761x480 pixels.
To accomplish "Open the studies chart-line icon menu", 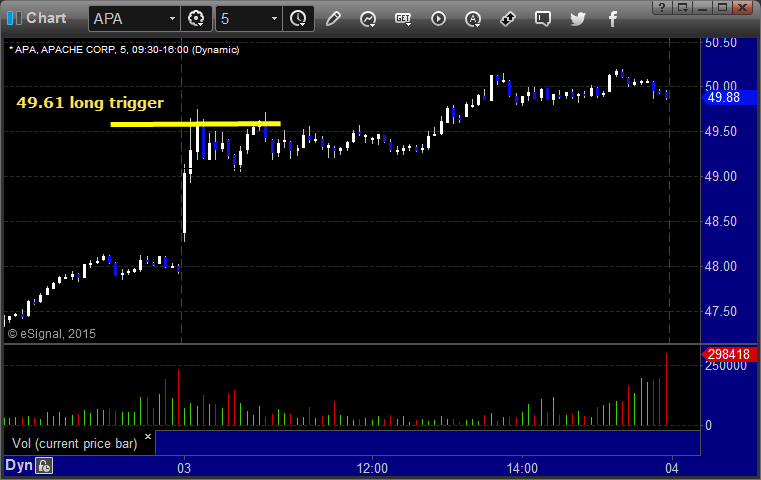I will tap(368, 19).
